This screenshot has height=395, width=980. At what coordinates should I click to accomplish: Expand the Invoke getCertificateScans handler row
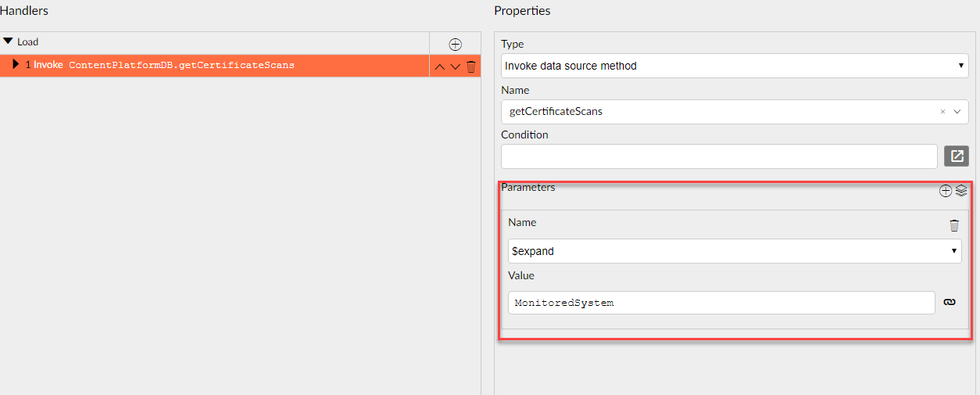pyautogui.click(x=16, y=64)
